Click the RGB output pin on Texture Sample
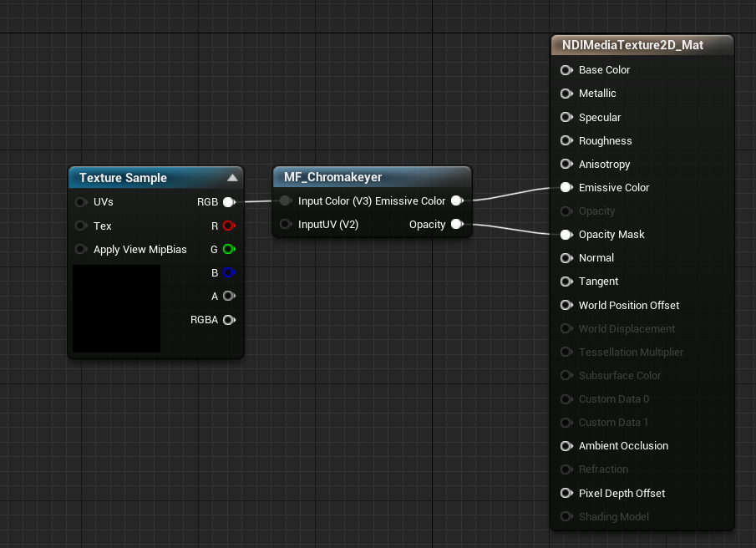 point(228,201)
